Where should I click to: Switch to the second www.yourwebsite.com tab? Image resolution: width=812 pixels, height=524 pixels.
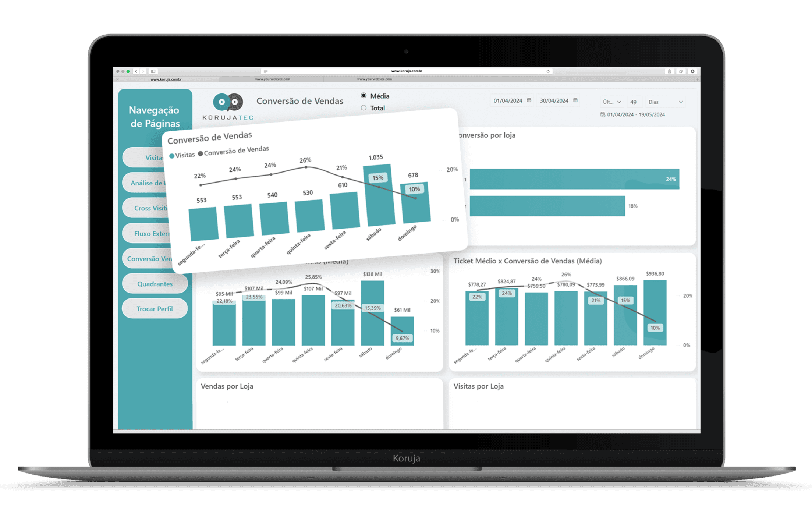point(374,79)
